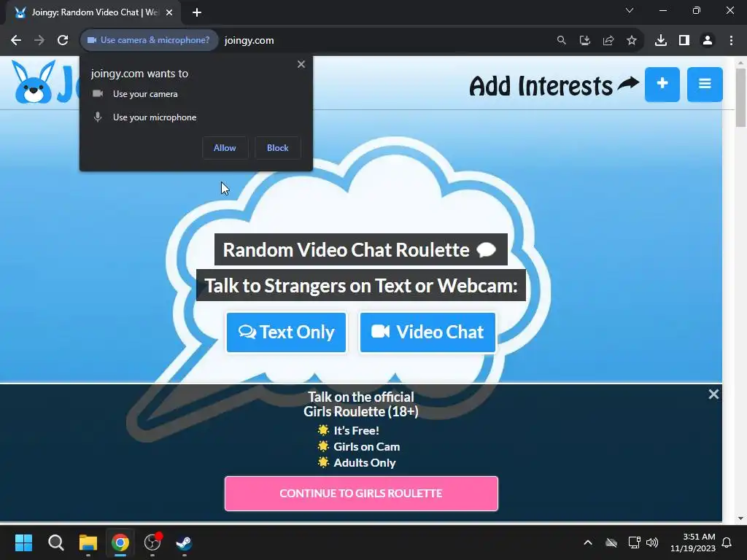
Task: Open the volume tray icon
Action: tap(652, 542)
